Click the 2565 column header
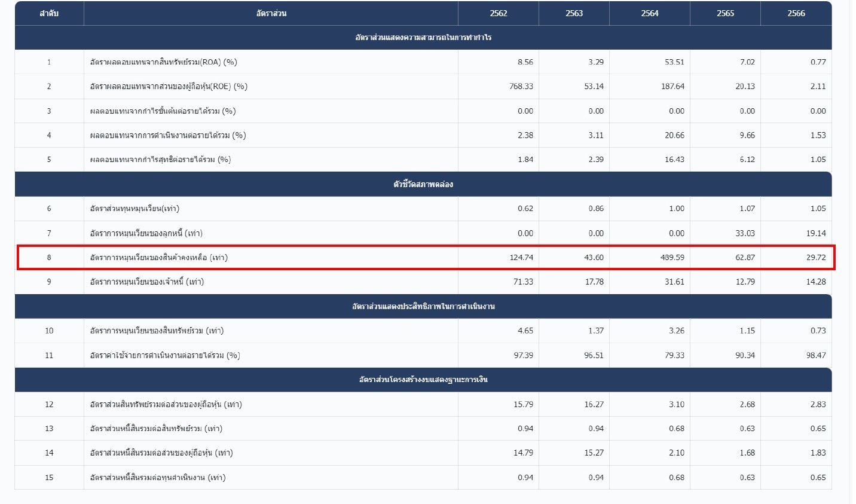This screenshot has height=504, width=856. (725, 13)
